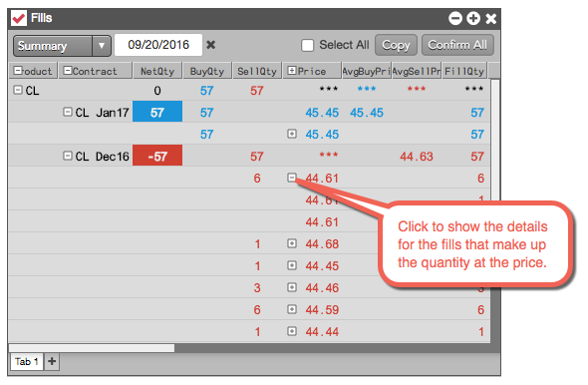Click FillQty 1 in the 44.44 row
The height and width of the screenshot is (385, 588).
point(481,332)
